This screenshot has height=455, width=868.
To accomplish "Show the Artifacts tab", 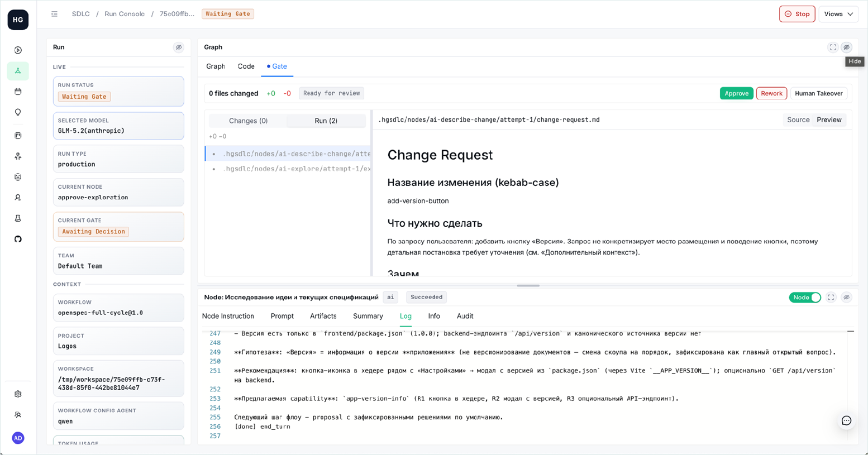I will (323, 316).
